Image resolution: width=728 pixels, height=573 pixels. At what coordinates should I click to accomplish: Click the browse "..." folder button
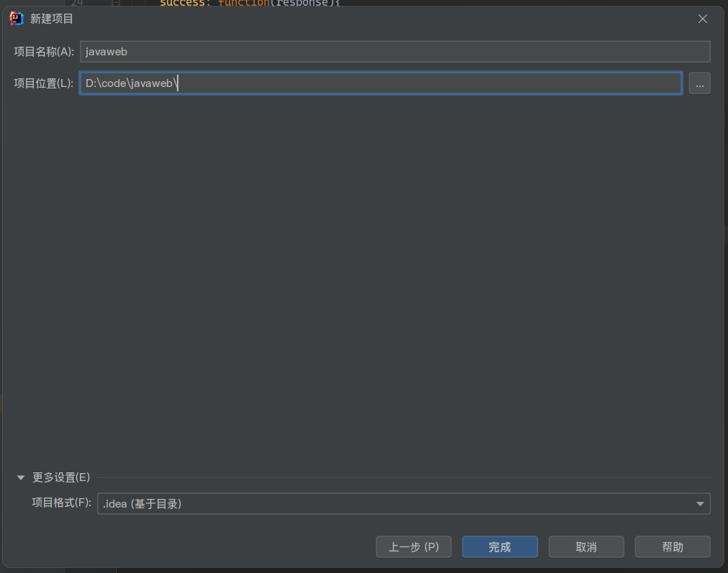coord(699,83)
